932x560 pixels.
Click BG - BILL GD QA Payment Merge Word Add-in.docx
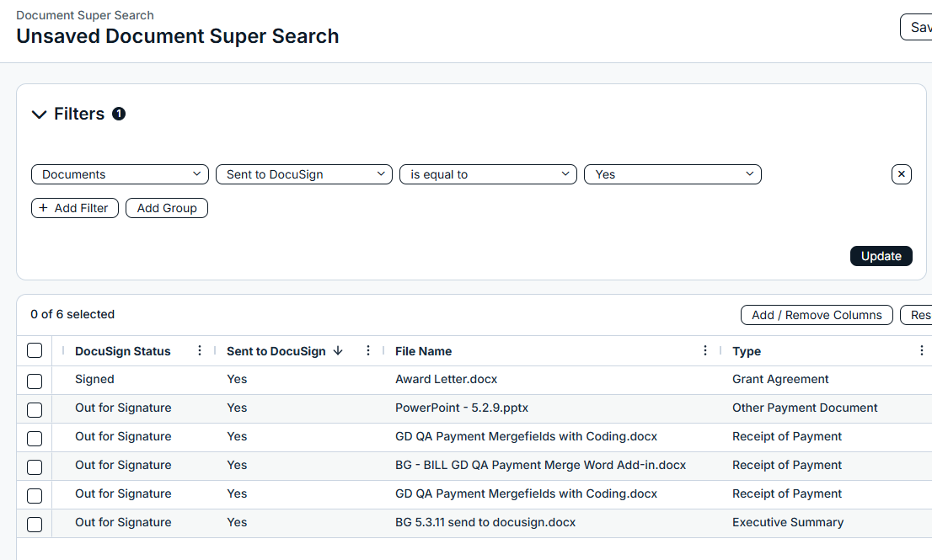(540, 465)
